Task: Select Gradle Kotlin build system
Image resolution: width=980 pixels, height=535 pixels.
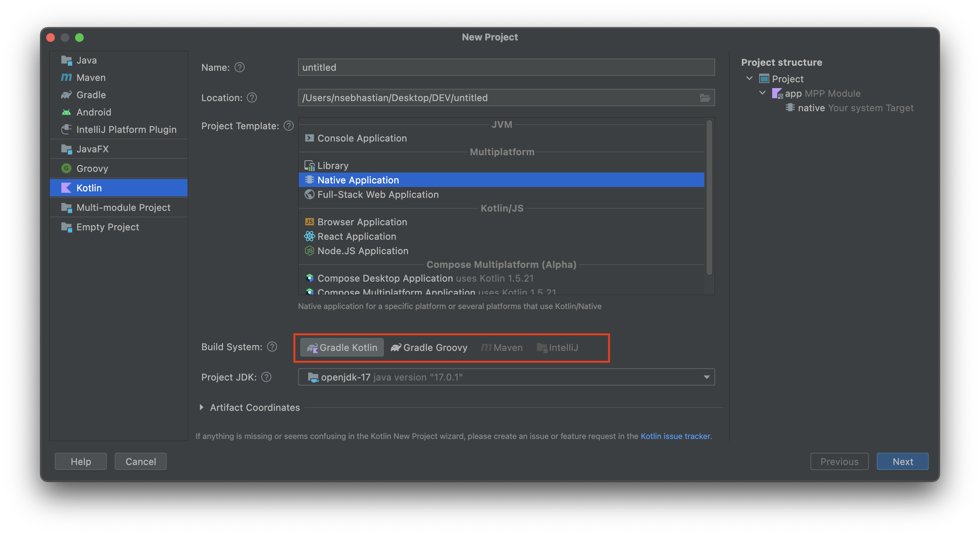Action: (x=342, y=347)
